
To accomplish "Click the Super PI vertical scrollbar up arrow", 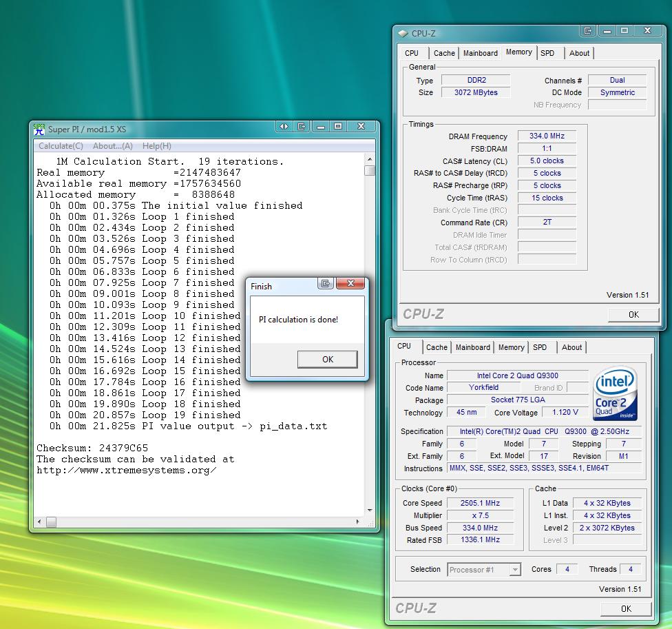I will [x=370, y=159].
